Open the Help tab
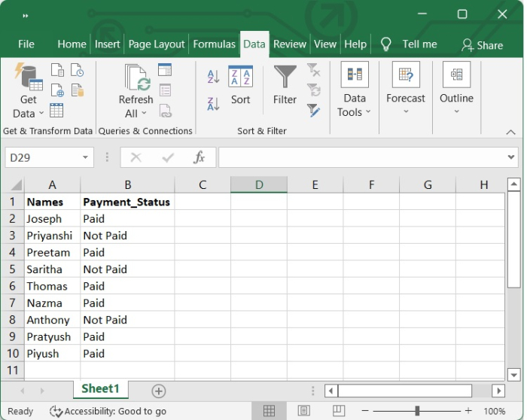 tap(355, 44)
